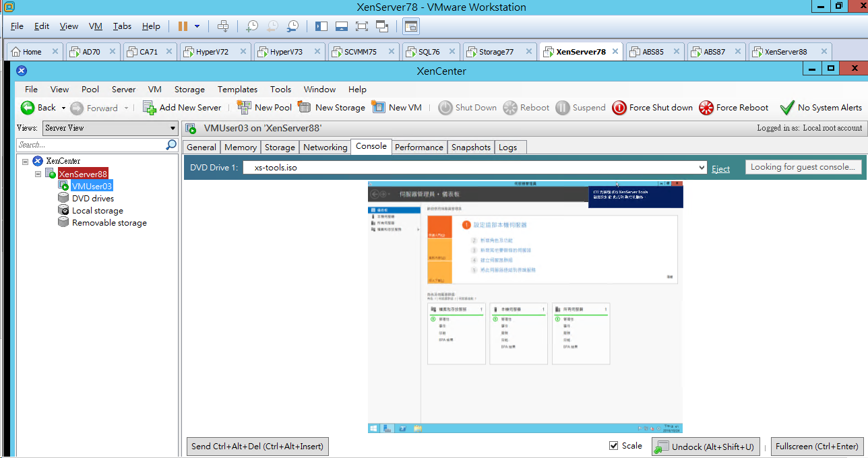Click Send Ctrl+Alt+Del button below console
868x458 pixels.
(257, 446)
